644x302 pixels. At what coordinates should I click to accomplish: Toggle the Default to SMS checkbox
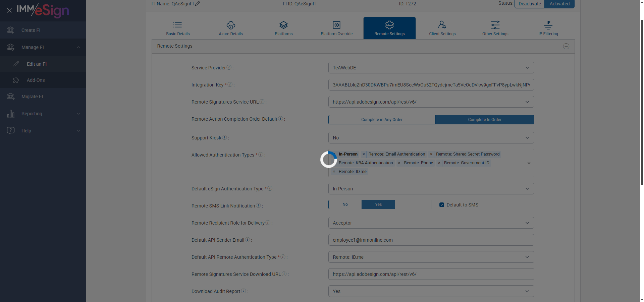coord(442,205)
